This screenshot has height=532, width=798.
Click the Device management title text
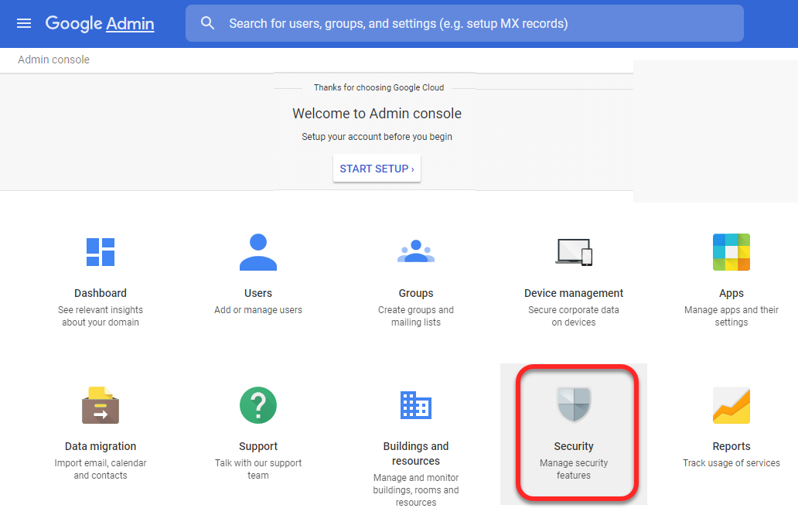574,293
